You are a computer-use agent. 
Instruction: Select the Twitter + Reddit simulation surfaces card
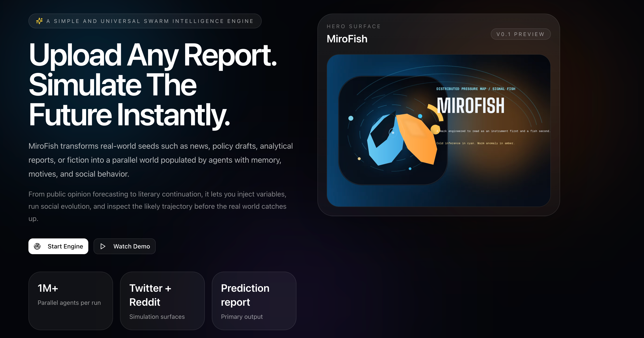[x=162, y=301]
